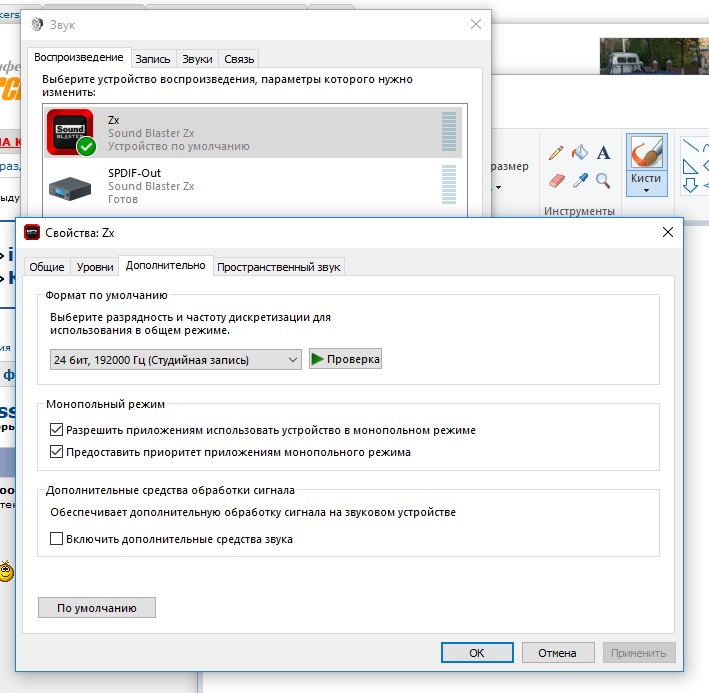Screen dimensions: 709x693
Task: Switch to the Общие tab
Action: pyautogui.click(x=47, y=267)
